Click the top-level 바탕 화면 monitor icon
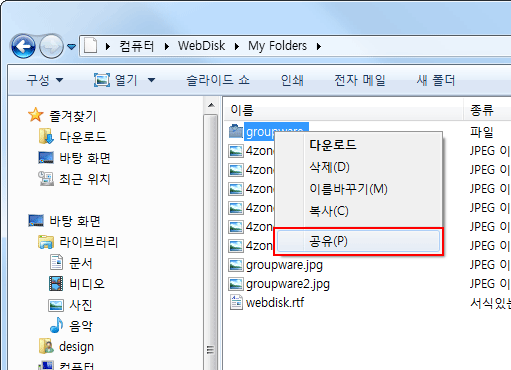511x370 pixels. 36,221
